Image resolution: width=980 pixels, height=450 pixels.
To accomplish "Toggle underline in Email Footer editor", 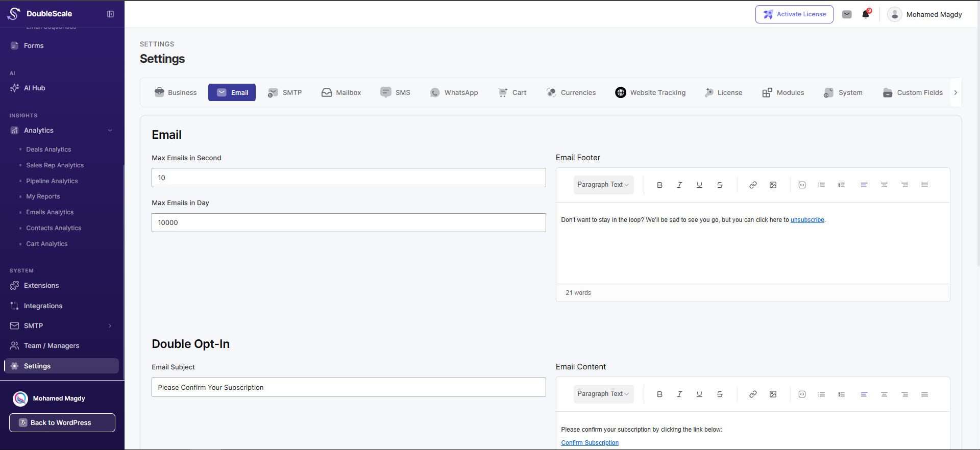I will pos(699,185).
